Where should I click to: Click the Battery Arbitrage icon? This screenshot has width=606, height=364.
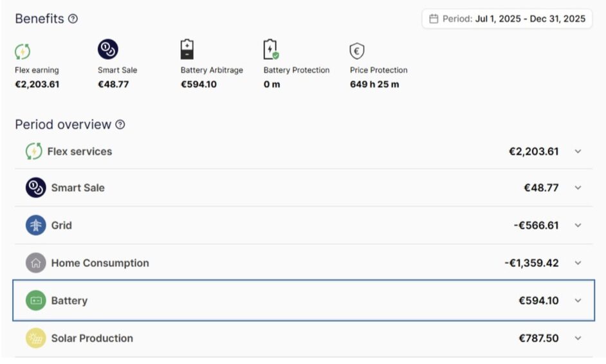[x=187, y=50]
